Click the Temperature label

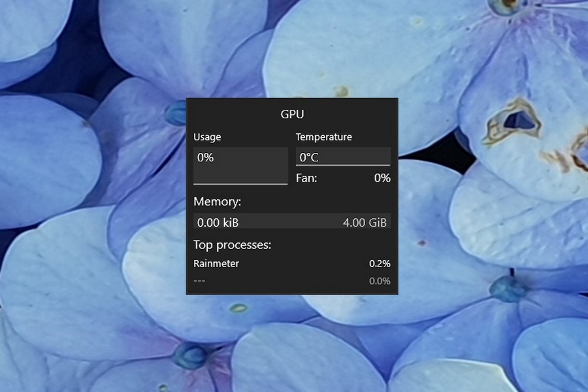323,137
